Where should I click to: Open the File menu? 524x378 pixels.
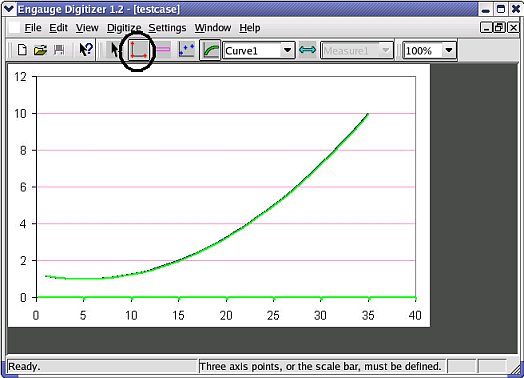tap(33, 28)
